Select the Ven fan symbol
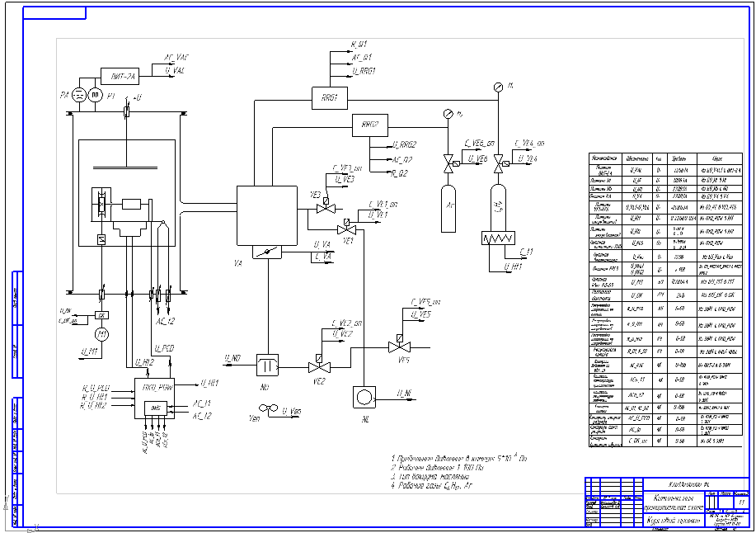 [x=268, y=409]
